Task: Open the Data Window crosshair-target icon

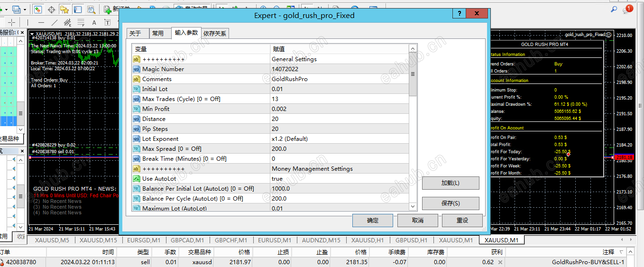Action: pos(51,9)
